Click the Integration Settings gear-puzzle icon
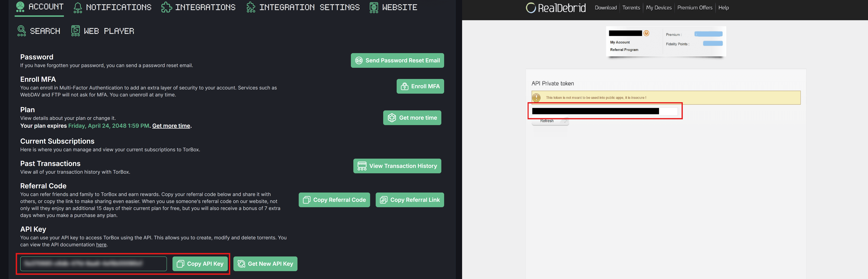The image size is (868, 279). pyautogui.click(x=251, y=7)
